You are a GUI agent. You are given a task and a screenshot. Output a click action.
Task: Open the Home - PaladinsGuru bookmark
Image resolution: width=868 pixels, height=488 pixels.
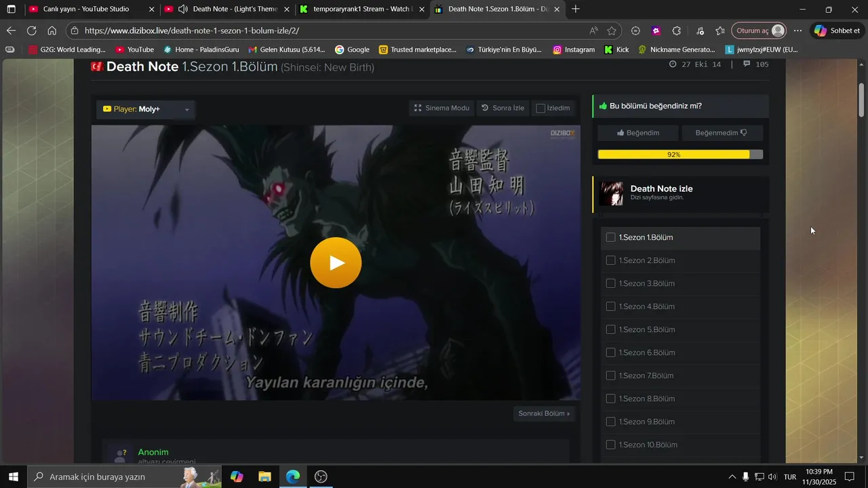click(x=201, y=49)
